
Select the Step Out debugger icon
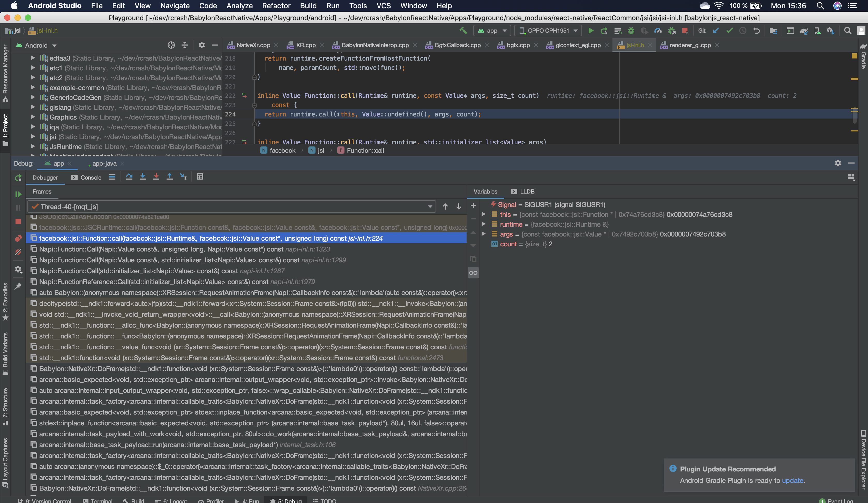click(170, 177)
